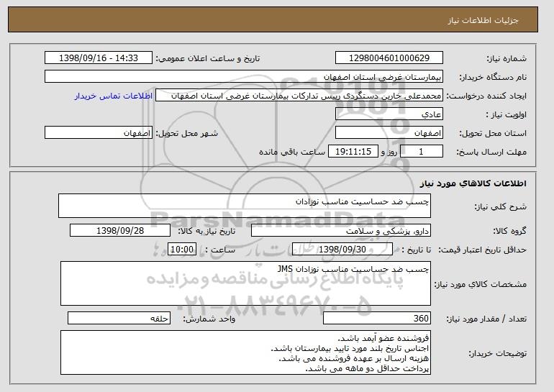This screenshot has height=392, width=554.
Task: Click the need date field 1398/09/28
Action: (120, 231)
